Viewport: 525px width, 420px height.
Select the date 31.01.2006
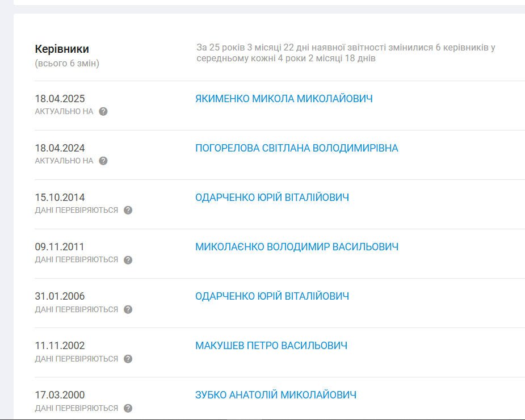coord(60,296)
